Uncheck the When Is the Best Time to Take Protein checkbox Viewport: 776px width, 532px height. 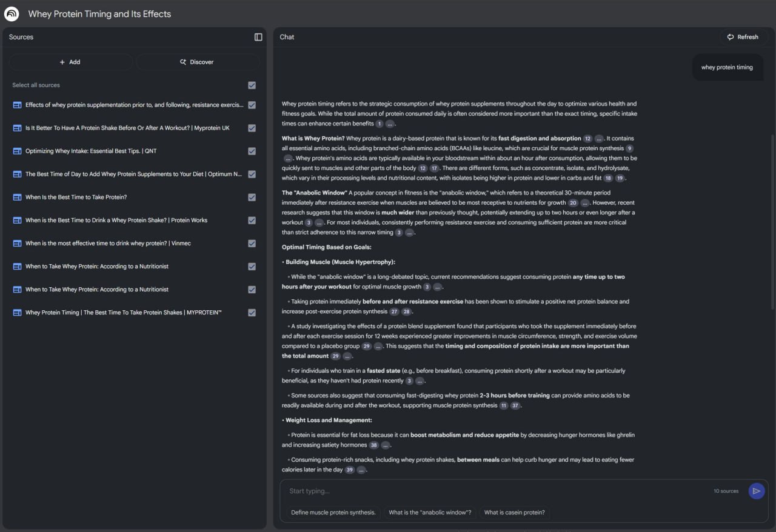click(x=252, y=198)
